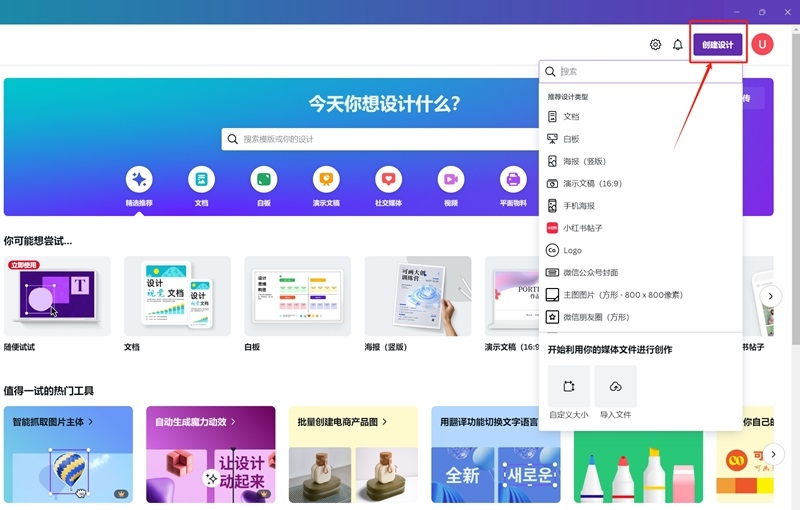Click the 主图图片 square icon in dropdown

pyautogui.click(x=552, y=295)
